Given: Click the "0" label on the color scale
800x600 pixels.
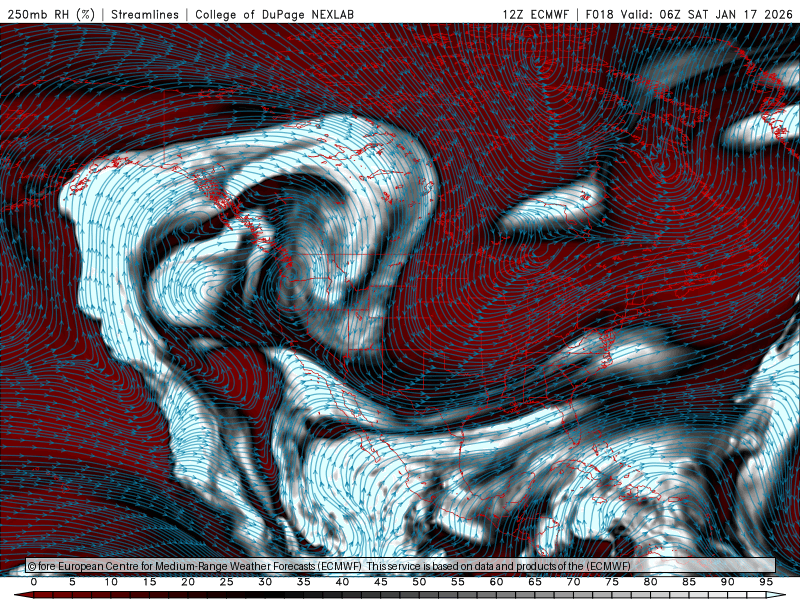Looking at the screenshot, I should (34, 582).
